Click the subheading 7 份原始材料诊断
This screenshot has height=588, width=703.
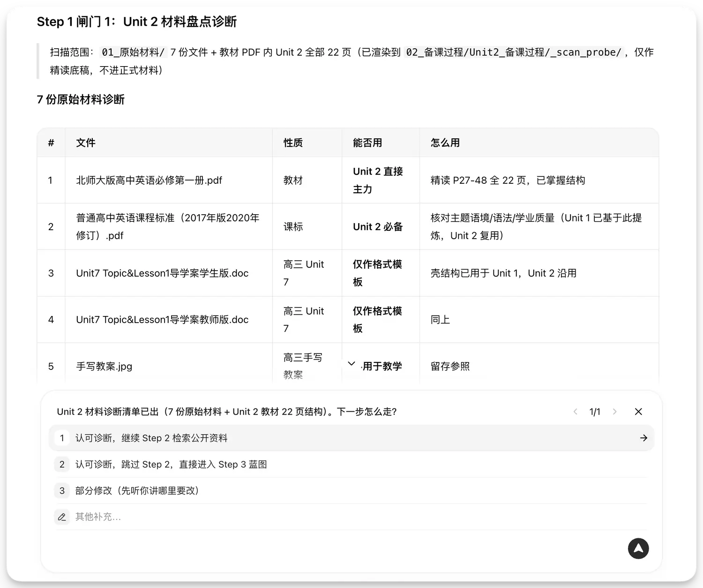[x=81, y=99]
